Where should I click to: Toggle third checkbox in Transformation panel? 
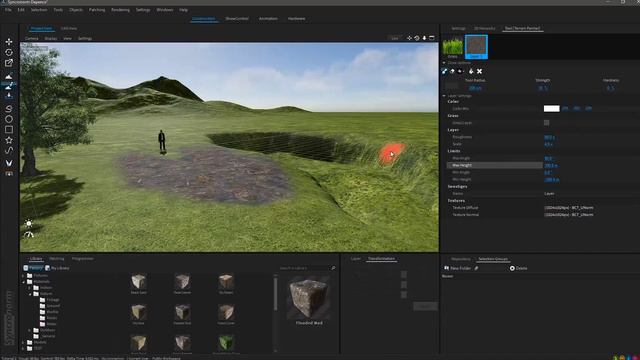[404, 295]
